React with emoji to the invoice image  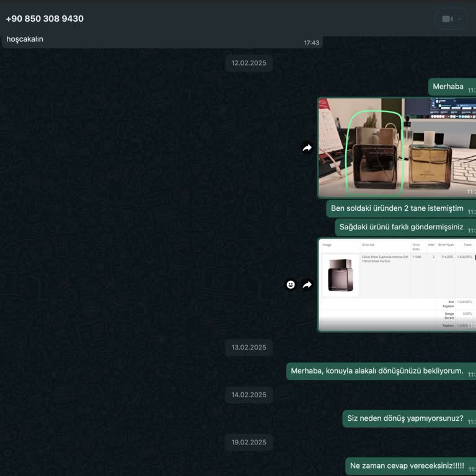click(291, 284)
